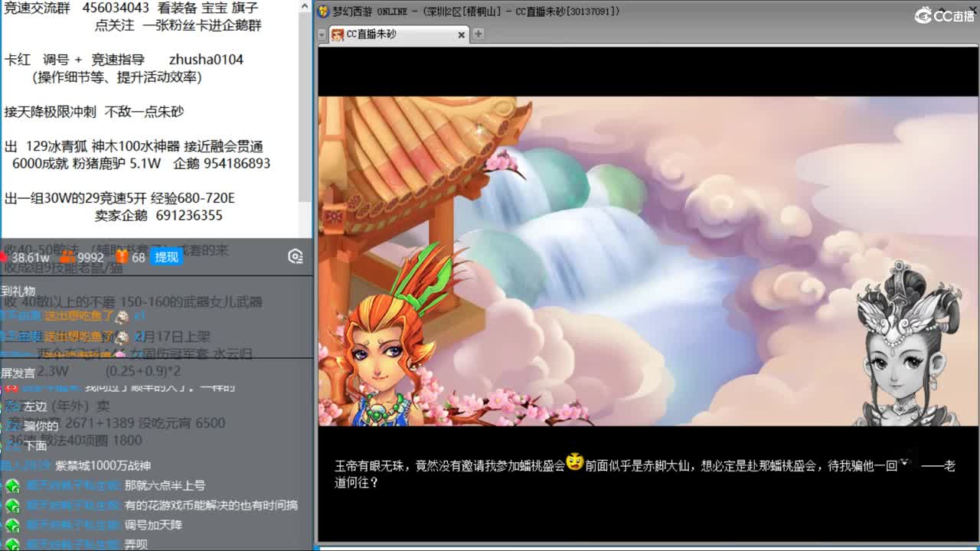Click the 梦幻西游 title bar app icon

click(x=324, y=11)
